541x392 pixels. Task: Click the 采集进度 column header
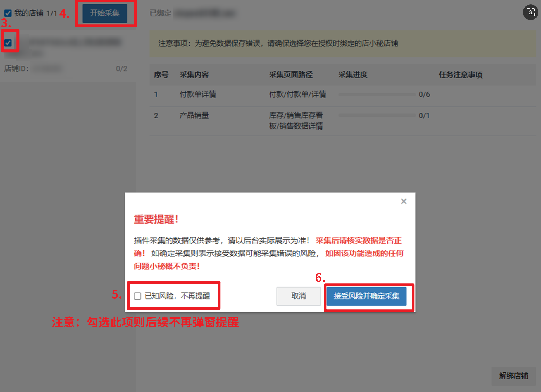pos(353,75)
